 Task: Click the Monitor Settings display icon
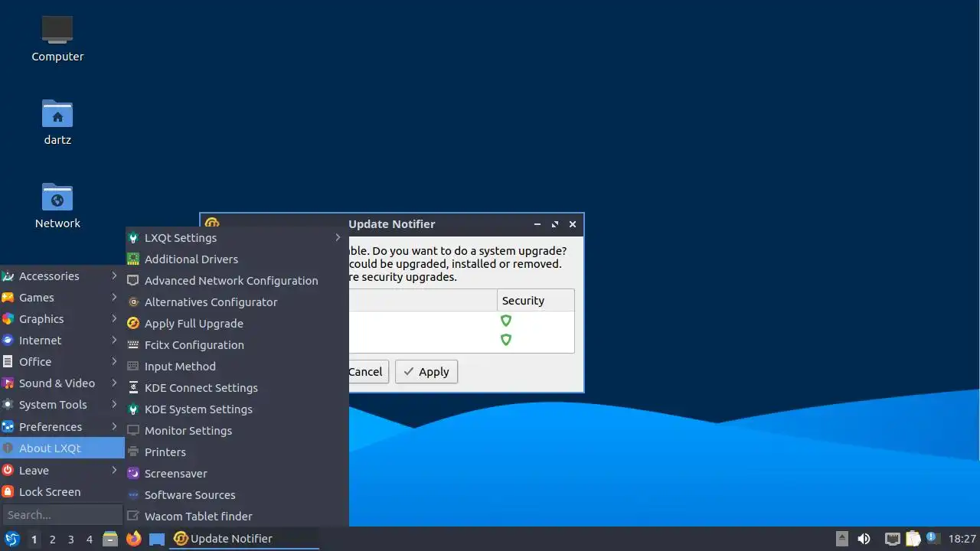click(133, 431)
